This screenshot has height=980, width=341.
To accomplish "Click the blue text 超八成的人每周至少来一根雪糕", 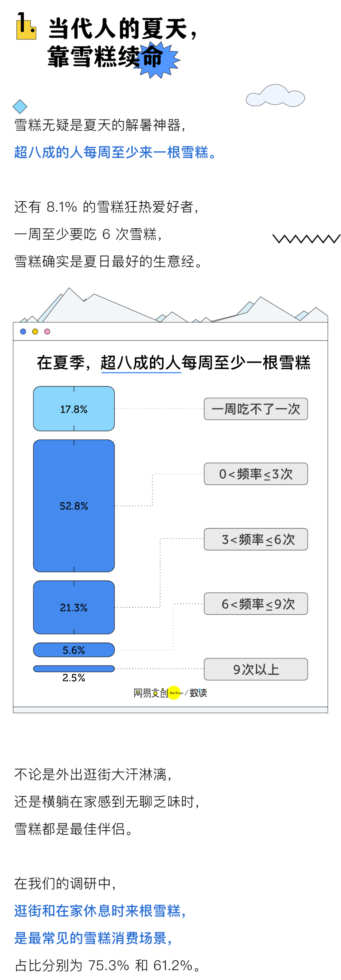I will point(111,152).
